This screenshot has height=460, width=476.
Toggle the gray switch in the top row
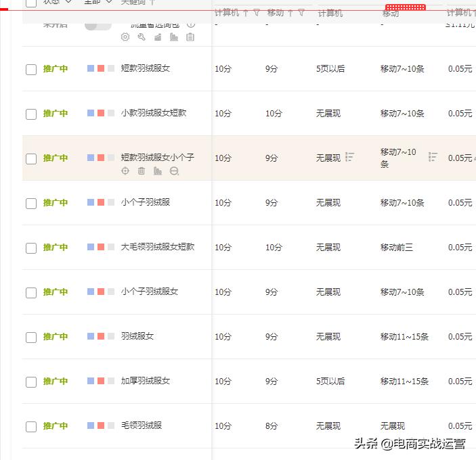click(x=98, y=26)
